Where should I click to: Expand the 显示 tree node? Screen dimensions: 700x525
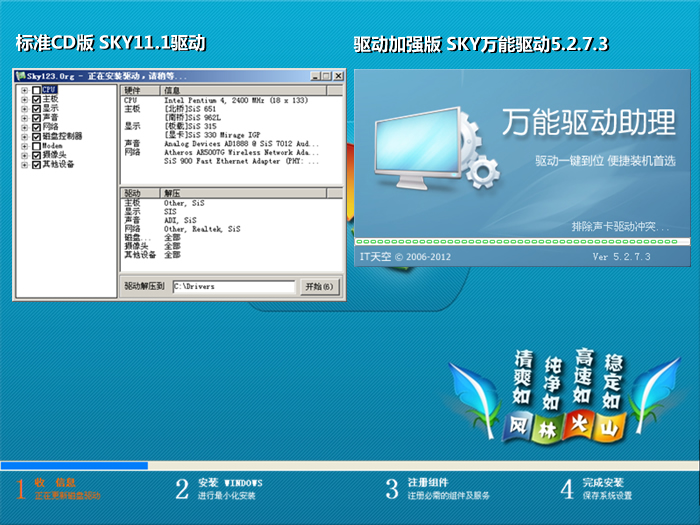24,108
